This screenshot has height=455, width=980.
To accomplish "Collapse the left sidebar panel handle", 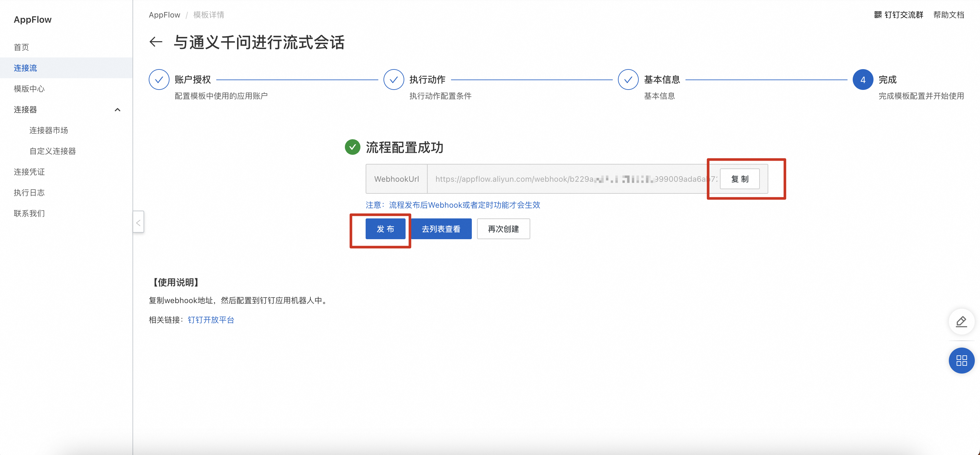I will click(x=138, y=223).
